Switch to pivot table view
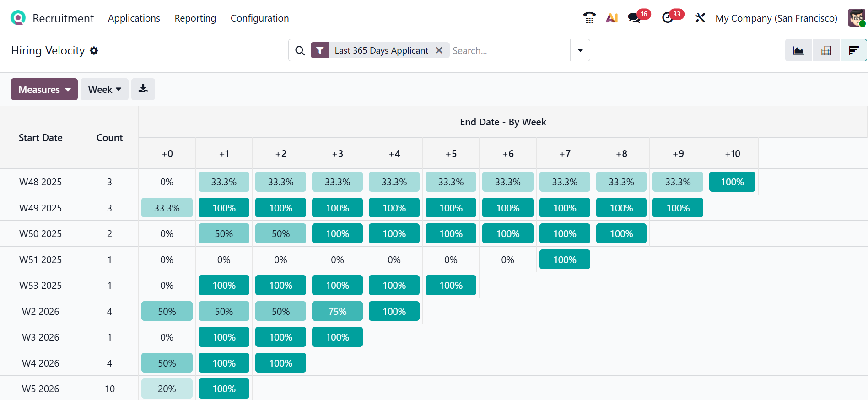Viewport: 868px width, 400px height. pos(826,50)
